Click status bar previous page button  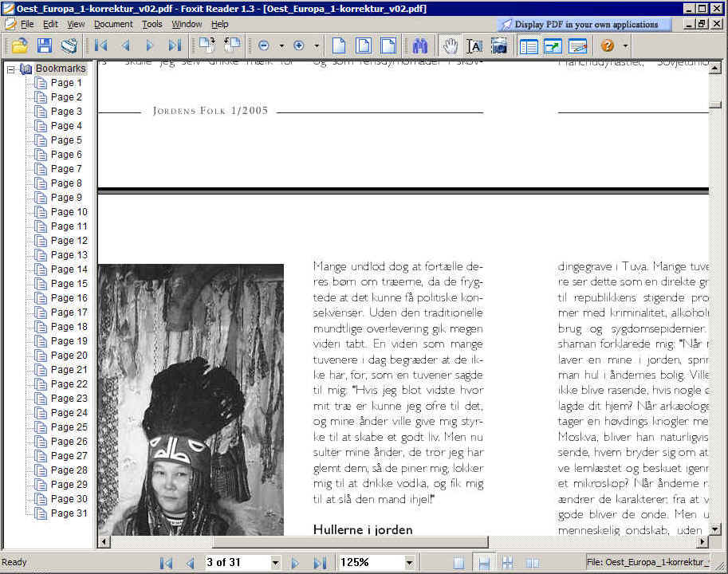pos(190,563)
